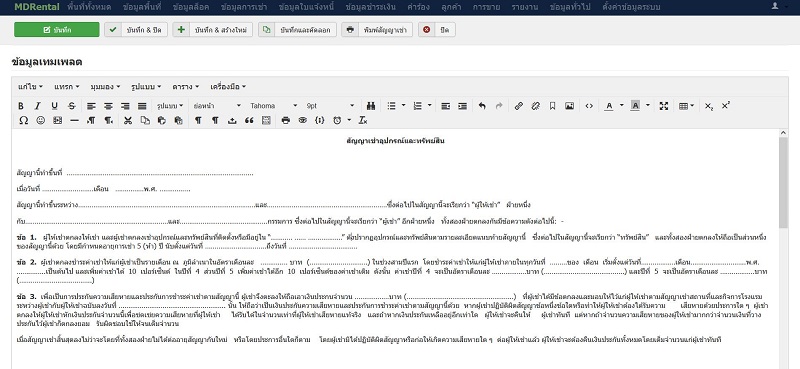The height and width of the screenshot is (369, 800).
Task: Open the แทรก editor menu
Action: point(66,87)
